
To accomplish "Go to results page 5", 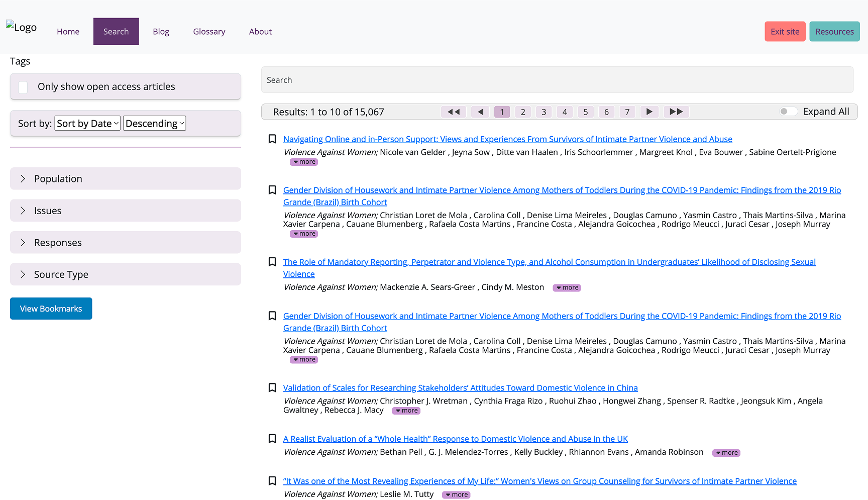I will (x=586, y=112).
